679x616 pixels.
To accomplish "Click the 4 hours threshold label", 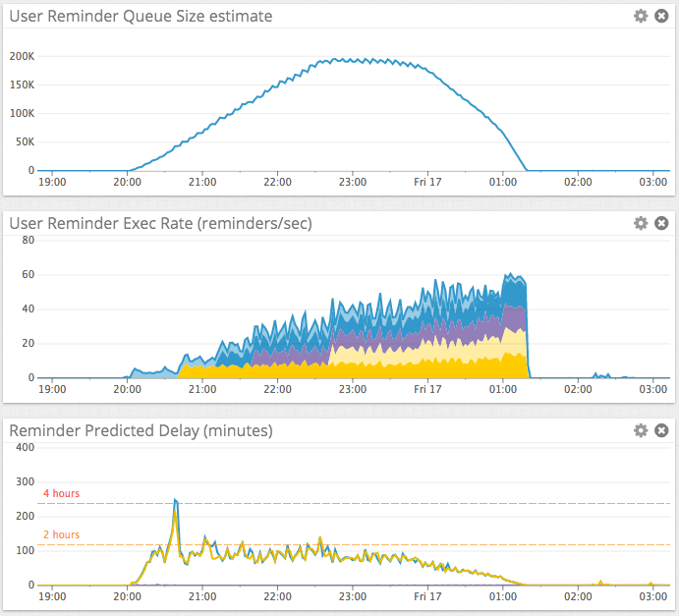I will (61, 493).
